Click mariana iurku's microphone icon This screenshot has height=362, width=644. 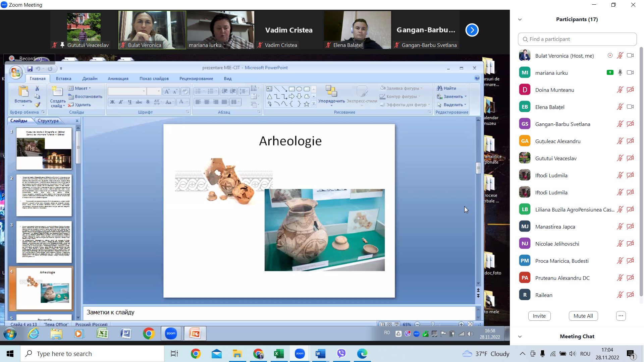click(x=620, y=73)
